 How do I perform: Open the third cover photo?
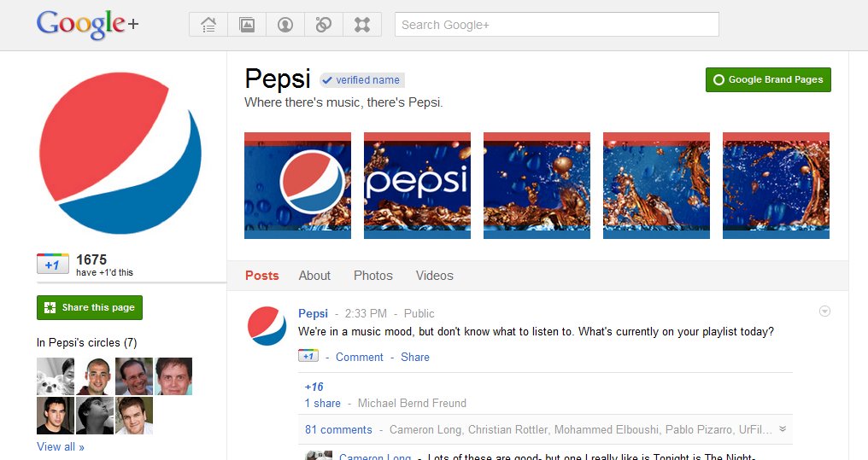pyautogui.click(x=537, y=186)
